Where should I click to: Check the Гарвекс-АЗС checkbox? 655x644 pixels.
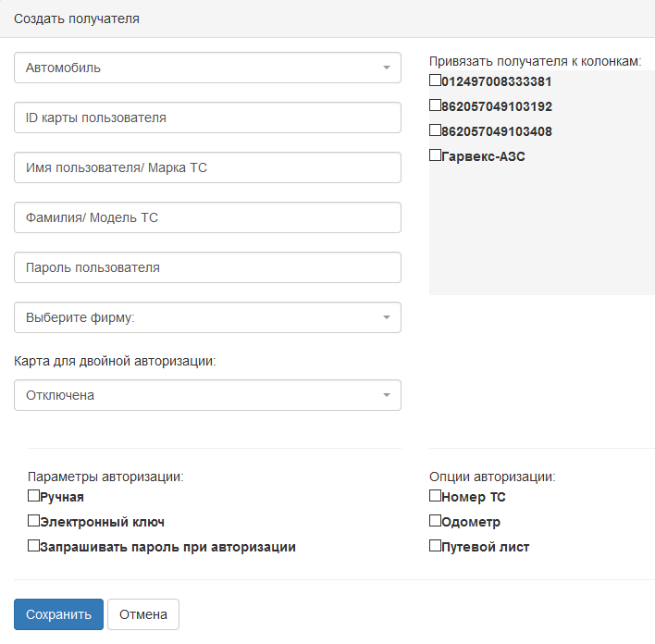point(436,155)
